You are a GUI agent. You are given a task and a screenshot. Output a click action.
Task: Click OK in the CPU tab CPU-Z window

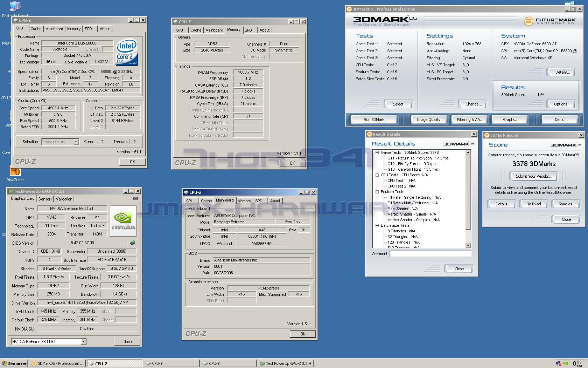[132, 162]
